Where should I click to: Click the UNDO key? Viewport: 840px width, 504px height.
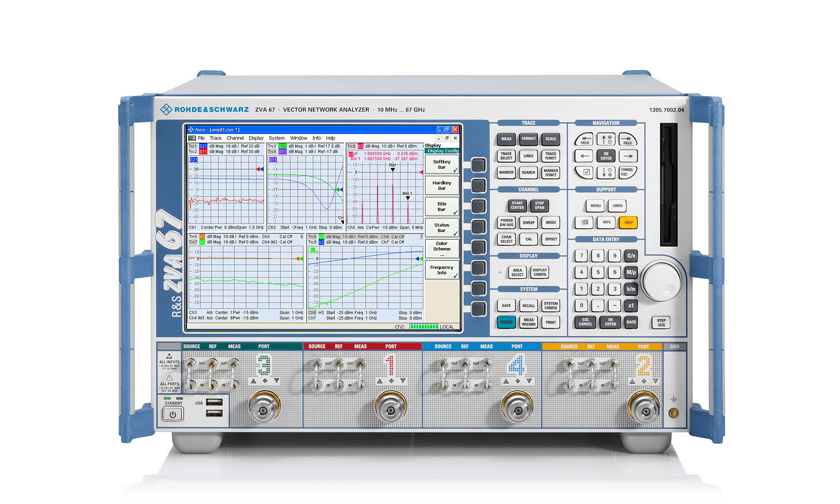618,206
